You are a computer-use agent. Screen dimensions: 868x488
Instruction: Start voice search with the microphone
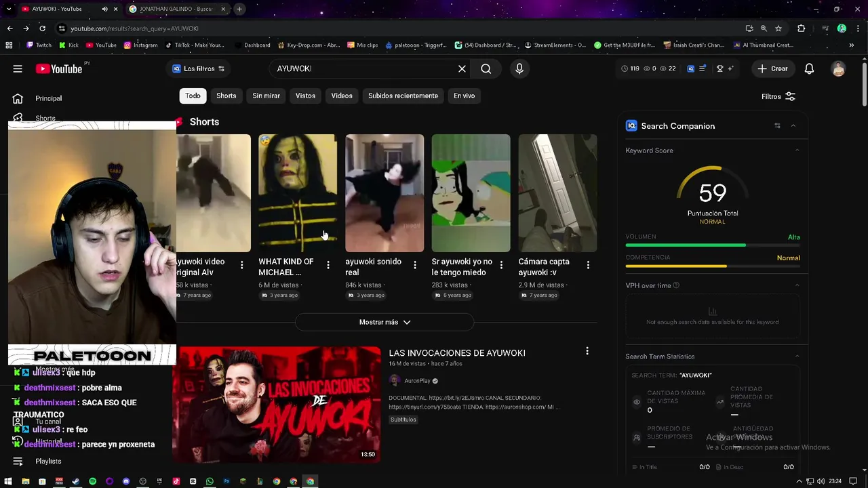[519, 68]
